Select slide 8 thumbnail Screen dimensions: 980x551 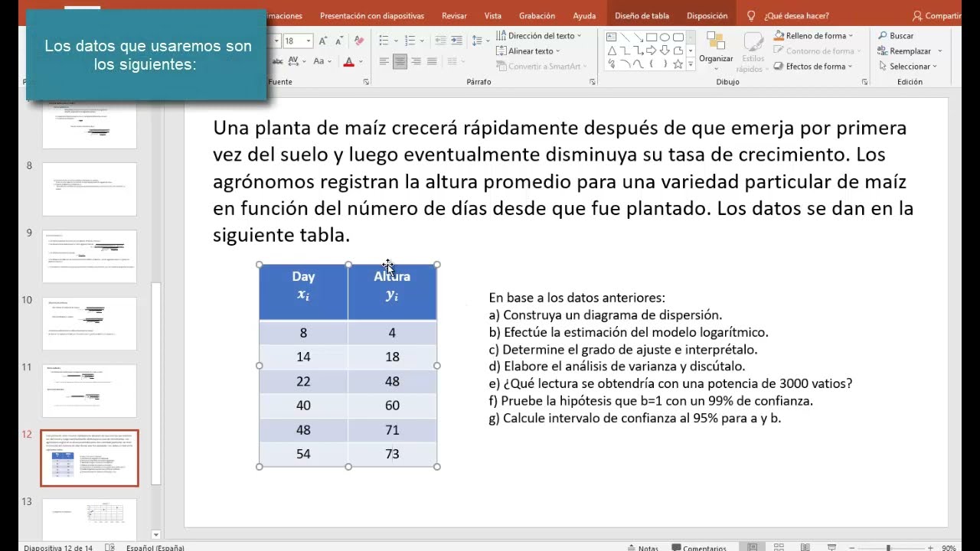90,189
